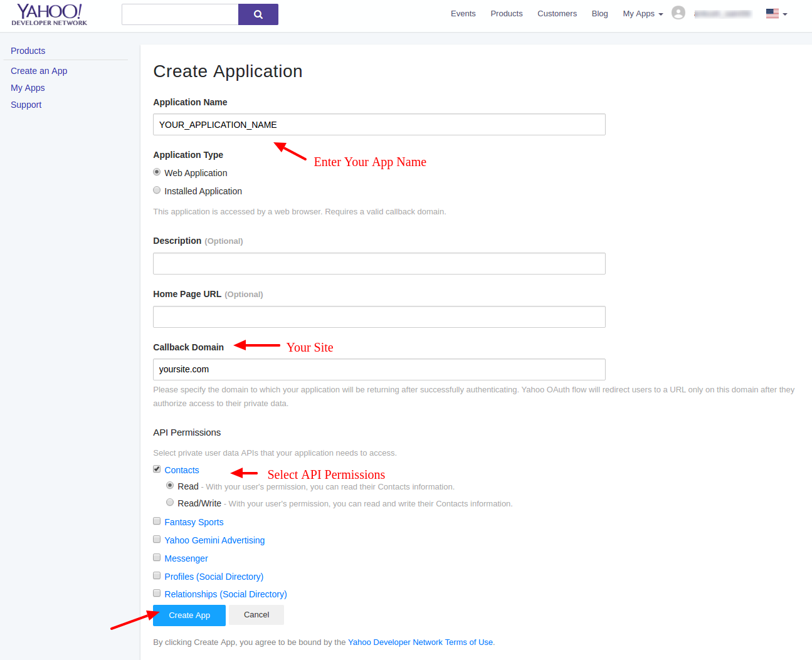Click into the Callback Domain field
812x660 pixels.
379,370
